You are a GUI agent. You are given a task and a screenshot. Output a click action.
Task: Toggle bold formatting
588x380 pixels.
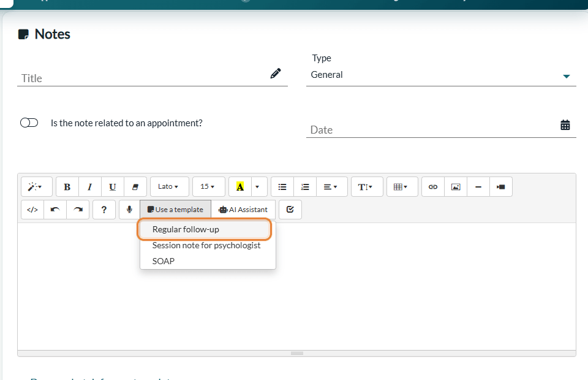tap(67, 187)
